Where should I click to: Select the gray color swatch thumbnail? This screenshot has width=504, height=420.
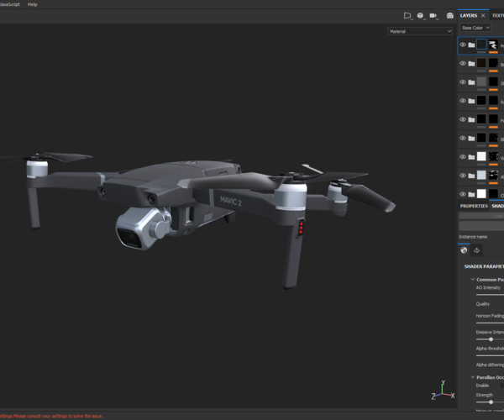coord(481,81)
